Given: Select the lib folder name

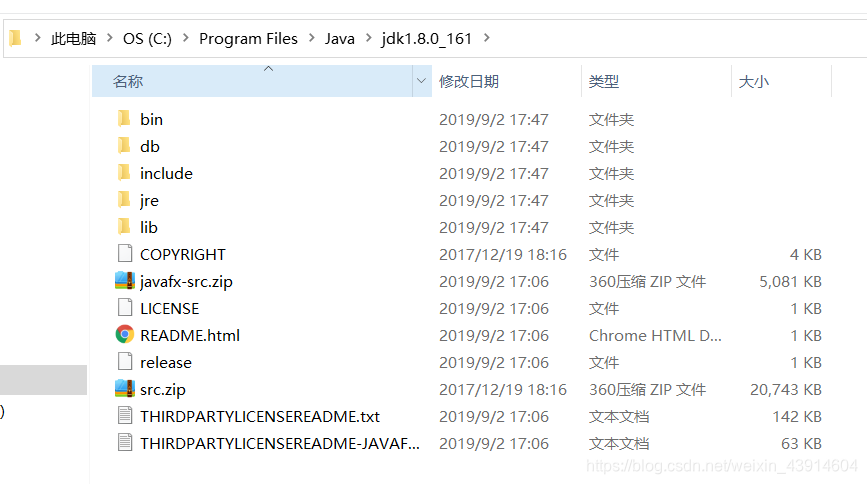Looking at the screenshot, I should tap(149, 227).
